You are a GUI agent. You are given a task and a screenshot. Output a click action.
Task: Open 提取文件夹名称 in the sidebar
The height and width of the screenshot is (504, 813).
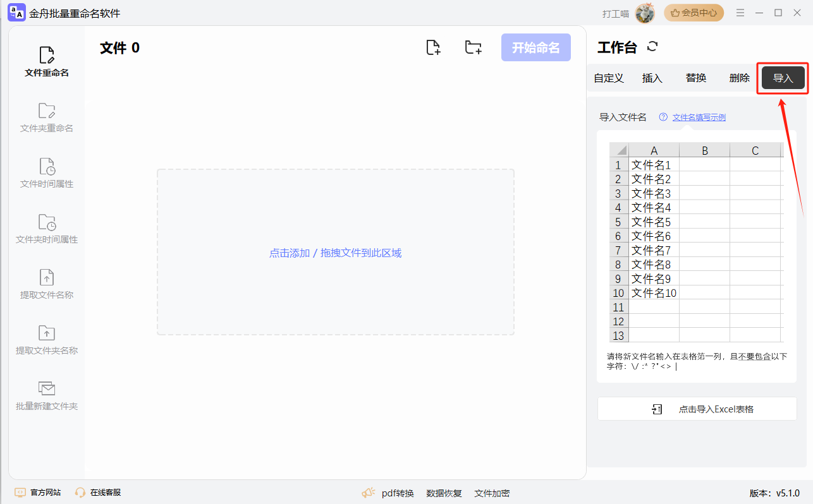pos(47,340)
